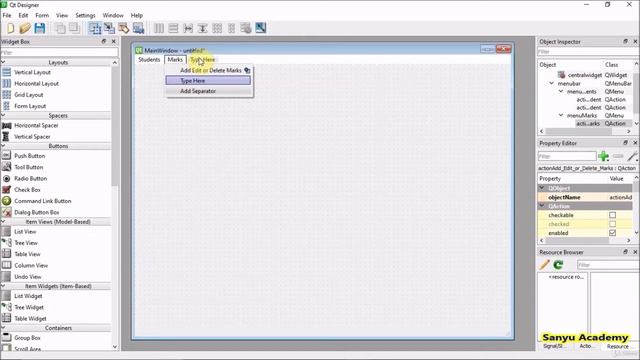
Task: Click the Save floppy disk icon
Action: pos(40,28)
